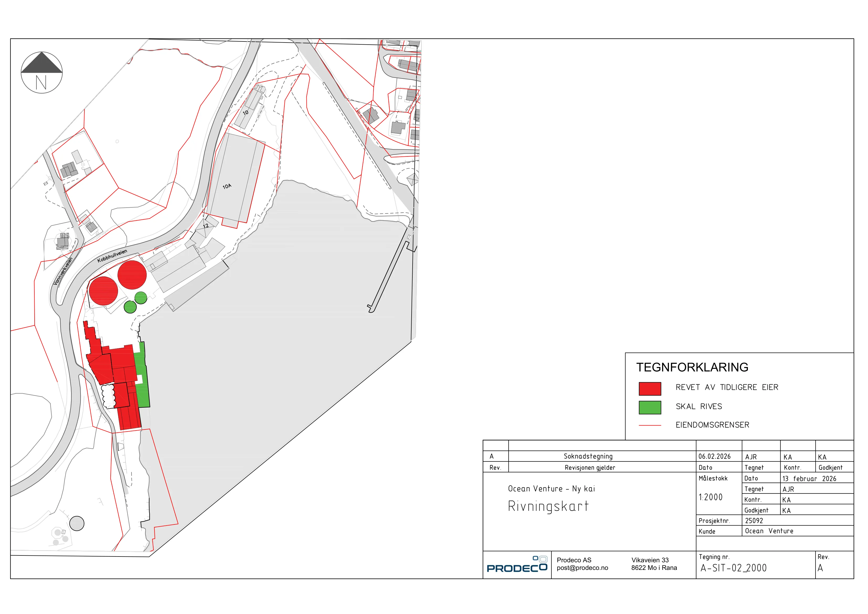Click the red EIENDOMSGRENSER legend line
The height and width of the screenshot is (614, 868).
pos(650,426)
